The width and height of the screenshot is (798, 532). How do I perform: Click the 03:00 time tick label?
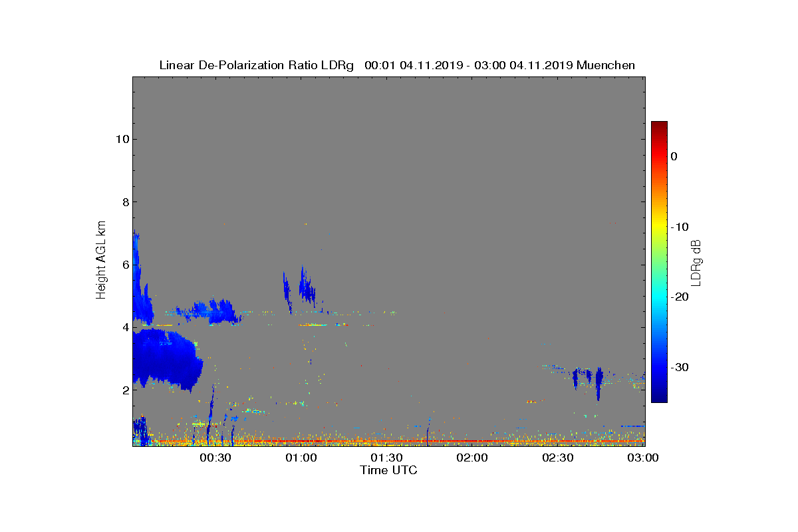click(643, 458)
